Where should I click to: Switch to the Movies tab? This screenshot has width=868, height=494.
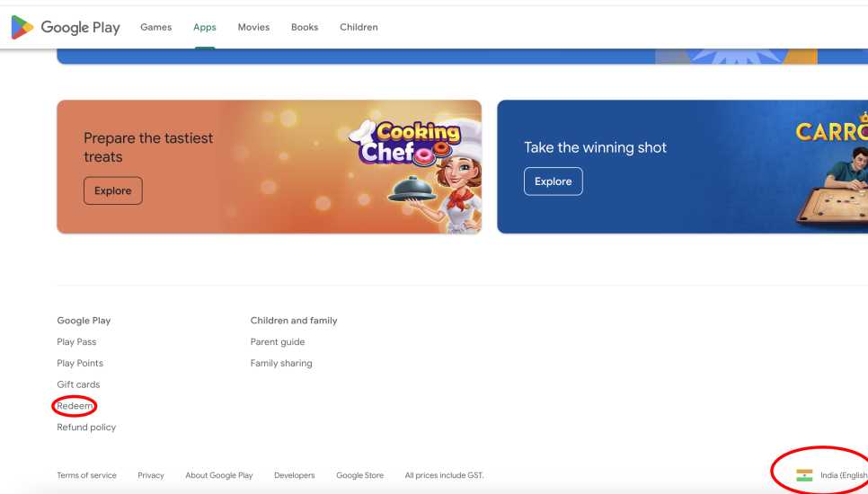[253, 27]
